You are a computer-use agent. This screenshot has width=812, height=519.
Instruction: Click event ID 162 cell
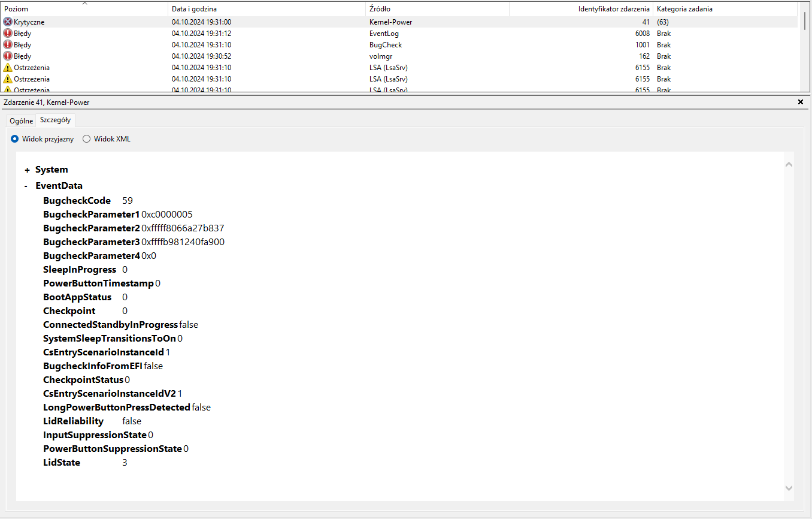point(644,56)
